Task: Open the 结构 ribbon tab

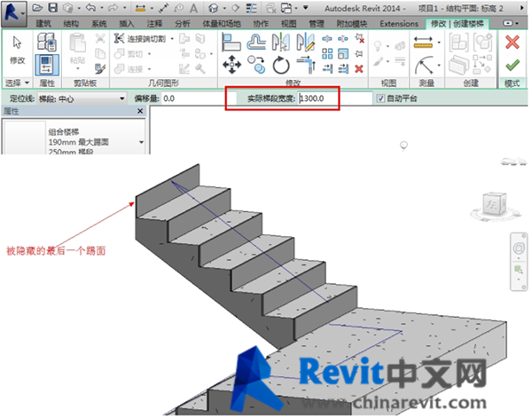Action: (71, 23)
